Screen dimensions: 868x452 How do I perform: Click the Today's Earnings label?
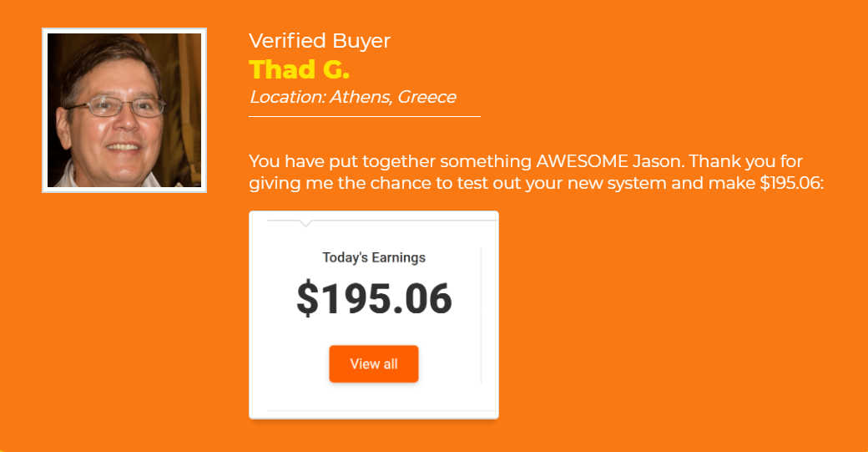tap(374, 257)
